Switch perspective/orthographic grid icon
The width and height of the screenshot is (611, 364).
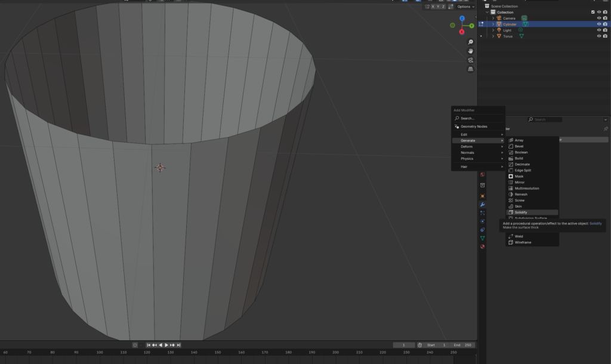pos(471,69)
